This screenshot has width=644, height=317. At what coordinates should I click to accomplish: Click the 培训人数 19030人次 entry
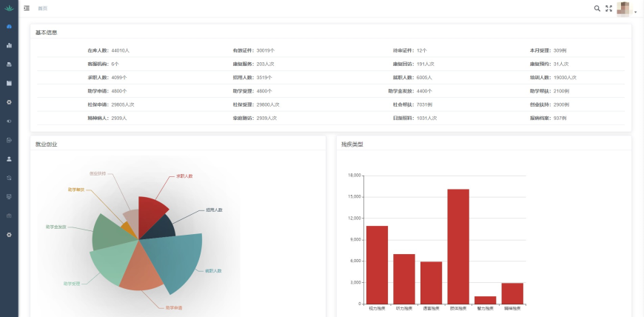(553, 78)
